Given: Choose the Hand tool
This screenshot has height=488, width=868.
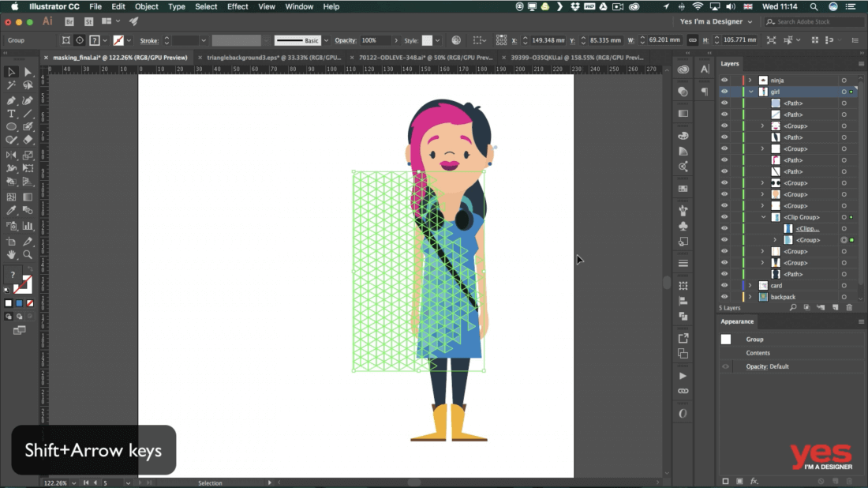Looking at the screenshot, I should click(x=11, y=254).
